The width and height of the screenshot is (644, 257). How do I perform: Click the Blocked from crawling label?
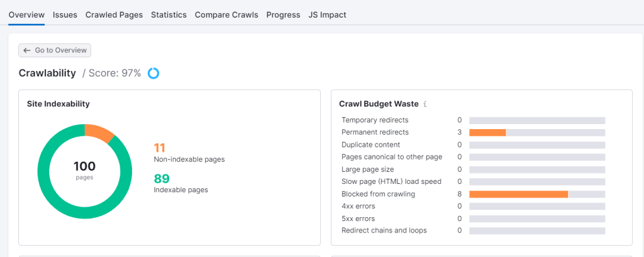pyautogui.click(x=378, y=194)
